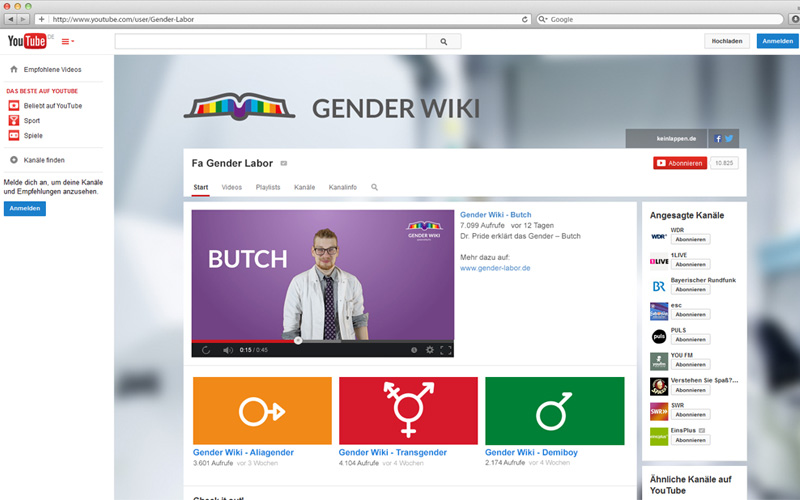Click the Hochladen button

pyautogui.click(x=727, y=41)
